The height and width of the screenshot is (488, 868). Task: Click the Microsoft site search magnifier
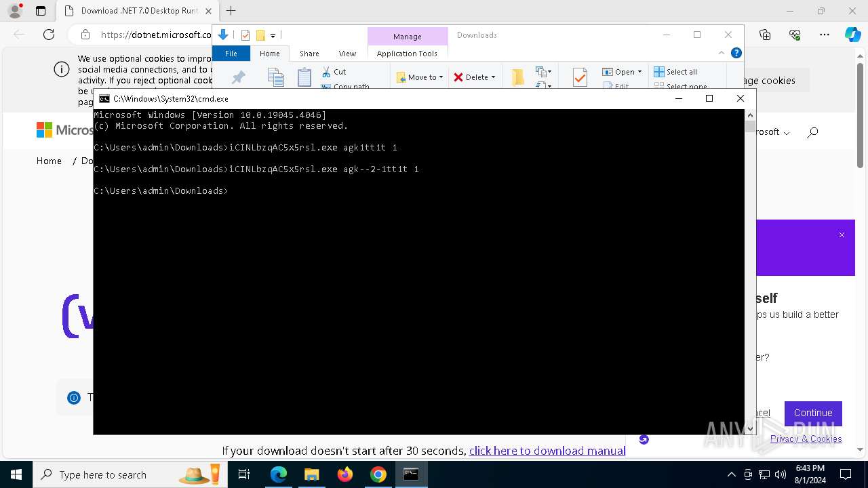click(x=812, y=132)
